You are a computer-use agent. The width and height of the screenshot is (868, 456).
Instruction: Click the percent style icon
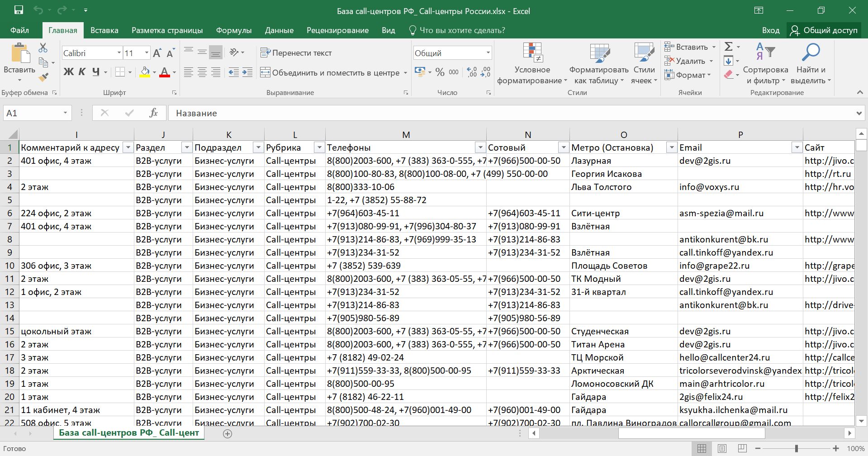pyautogui.click(x=440, y=72)
